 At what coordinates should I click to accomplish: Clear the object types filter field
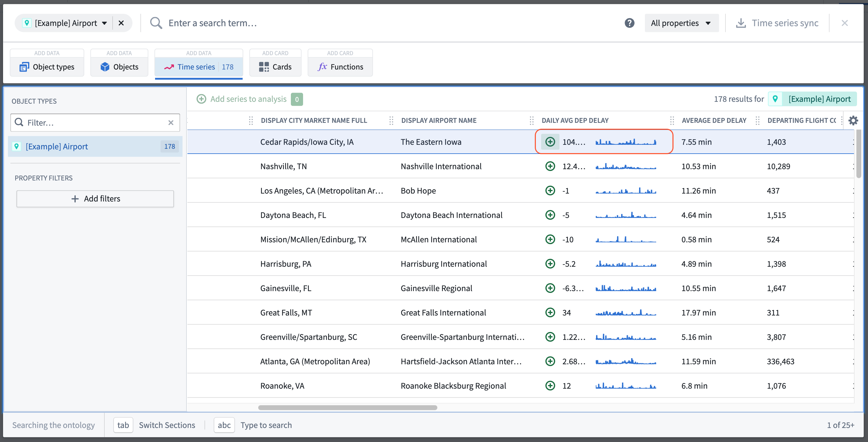tap(171, 123)
